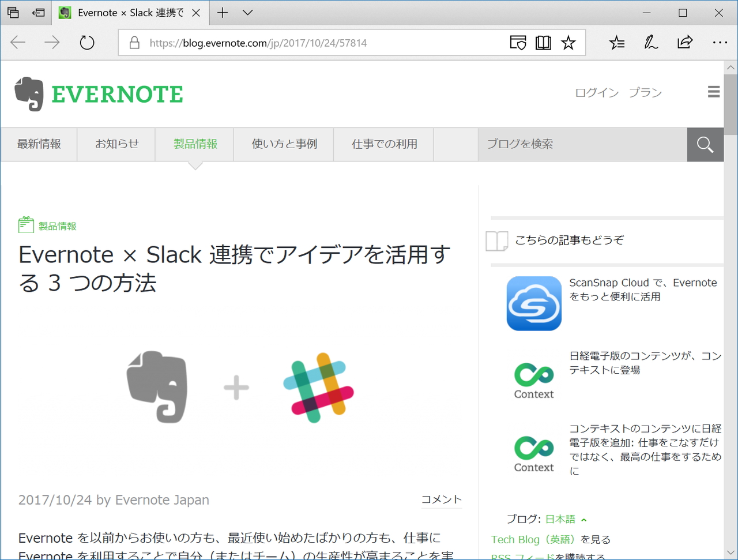Click the Evernote elephant logo
This screenshot has height=560, width=738.
coord(29,92)
